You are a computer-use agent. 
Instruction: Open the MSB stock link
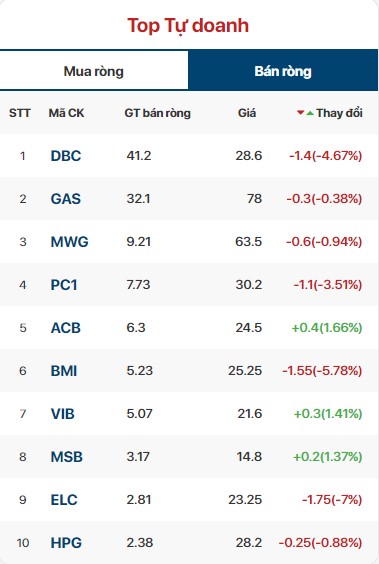click(67, 456)
